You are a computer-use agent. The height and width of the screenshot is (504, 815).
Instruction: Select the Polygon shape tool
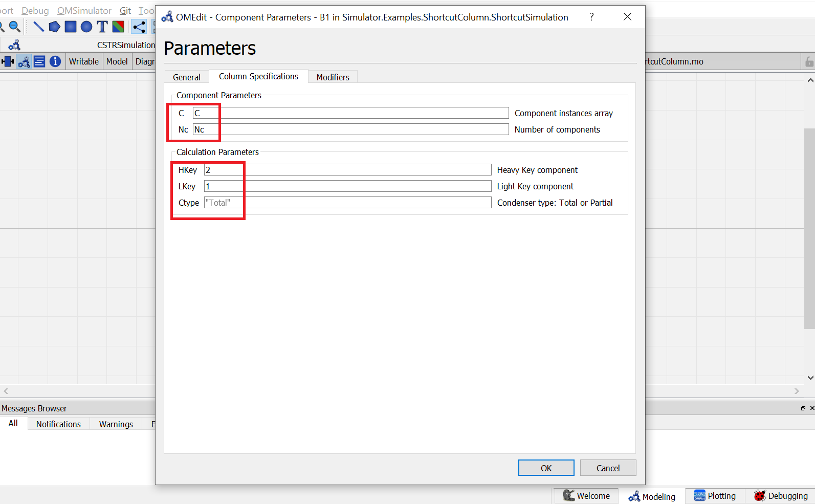[x=55, y=27]
